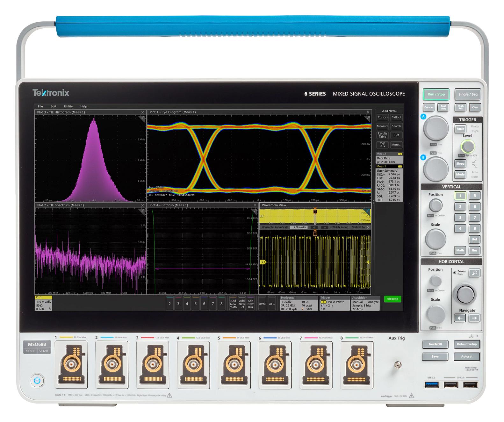
Task: Open the More... dropdown in Add New
Action: pos(396,145)
